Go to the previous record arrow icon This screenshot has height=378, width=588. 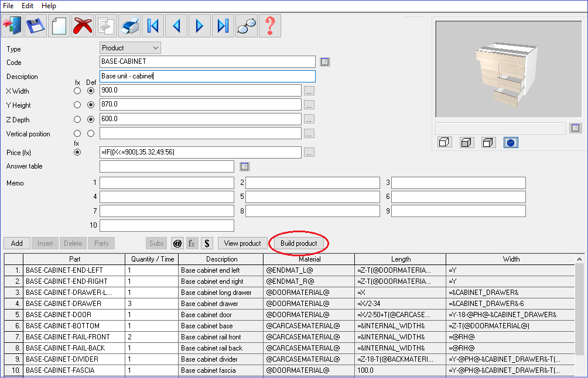[176, 26]
